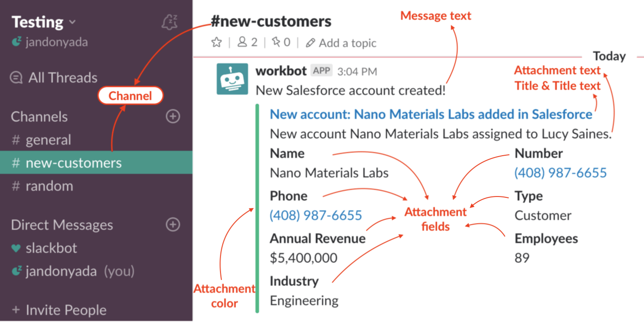Start a conversation via Direct Messages plus icon
644x322 pixels.
coord(173,225)
